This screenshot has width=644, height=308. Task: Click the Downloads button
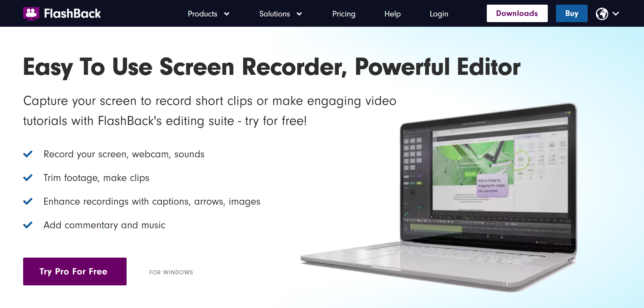[x=517, y=14]
